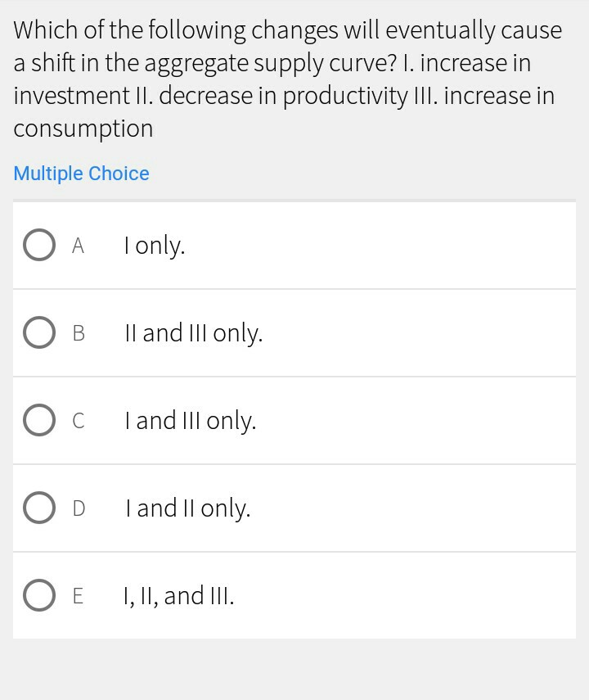Image resolution: width=589 pixels, height=700 pixels.
Task: Click the answer text "I and II only."
Action: [187, 508]
